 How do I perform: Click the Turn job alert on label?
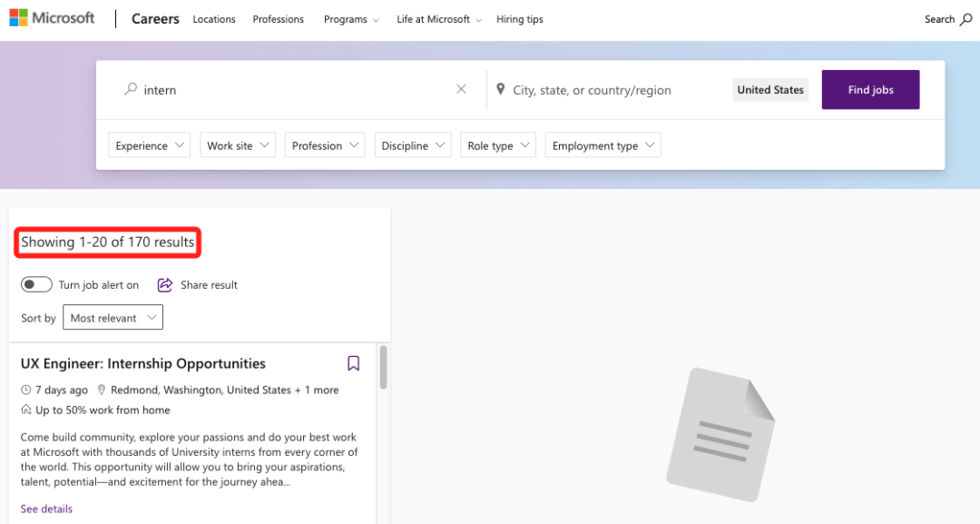coord(99,285)
